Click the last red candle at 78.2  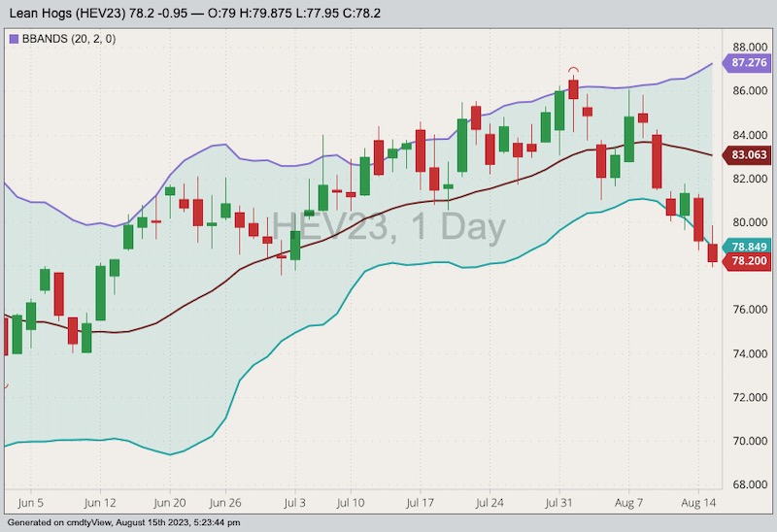point(713,252)
